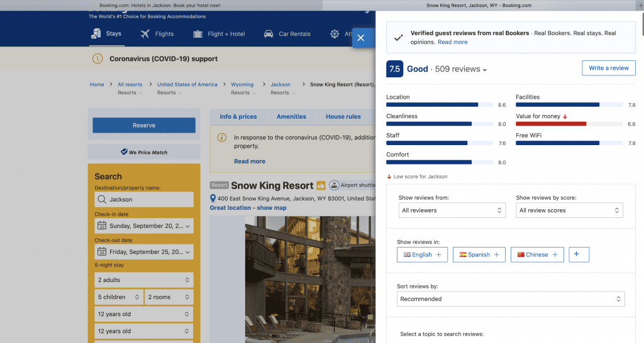Click the 7.5 review score badge
The width and height of the screenshot is (644, 343).
coord(395,69)
